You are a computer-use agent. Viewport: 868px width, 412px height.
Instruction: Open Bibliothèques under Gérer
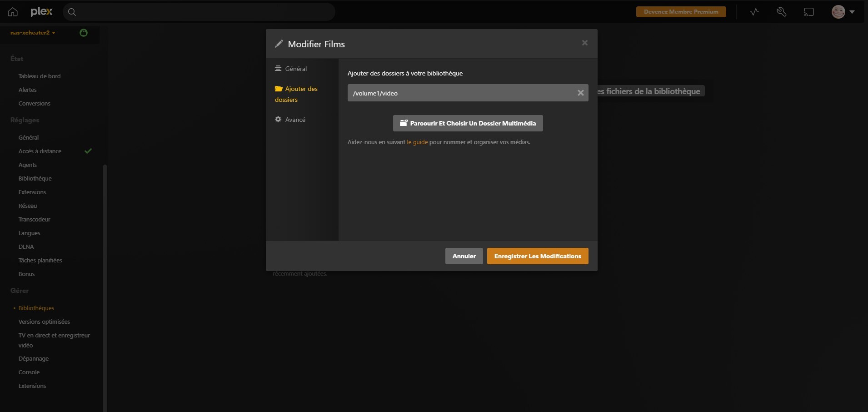(36, 308)
